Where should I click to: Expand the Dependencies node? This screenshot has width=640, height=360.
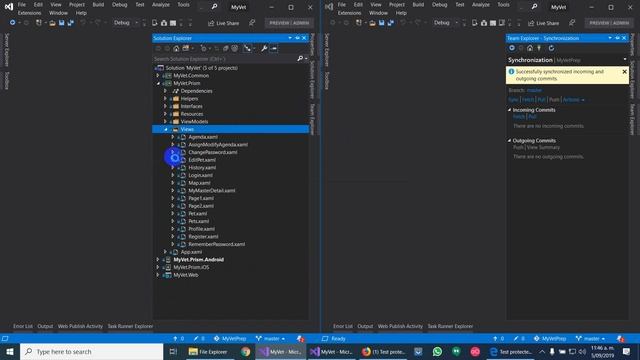(165, 91)
